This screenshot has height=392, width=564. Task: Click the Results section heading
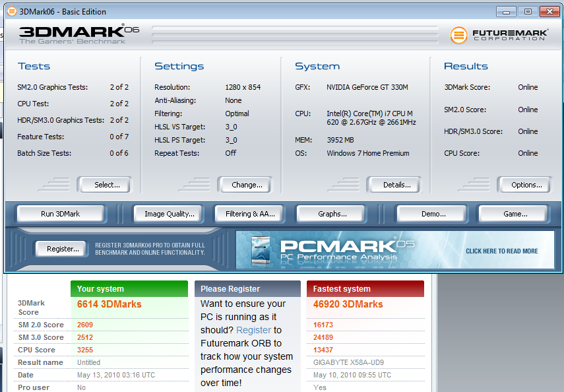pyautogui.click(x=466, y=66)
